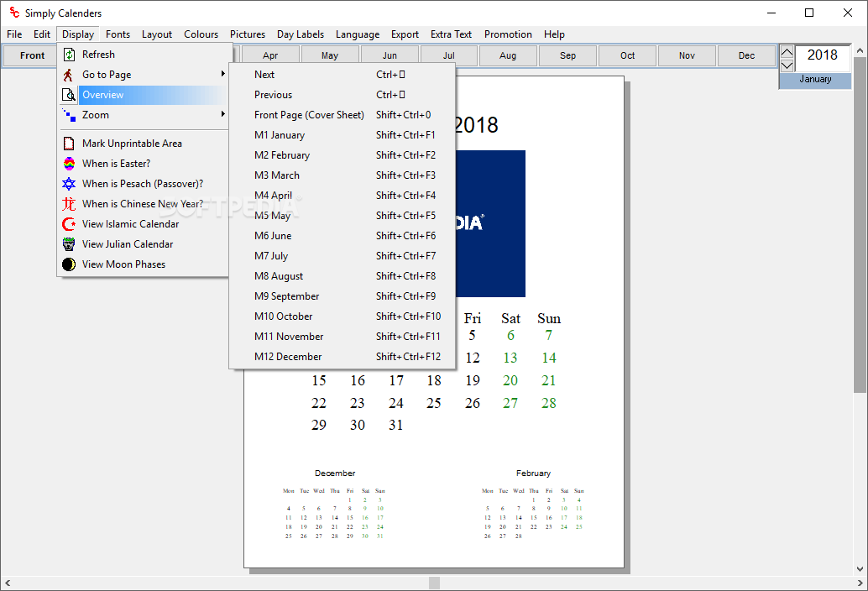Jump to M6 June page

(342, 236)
